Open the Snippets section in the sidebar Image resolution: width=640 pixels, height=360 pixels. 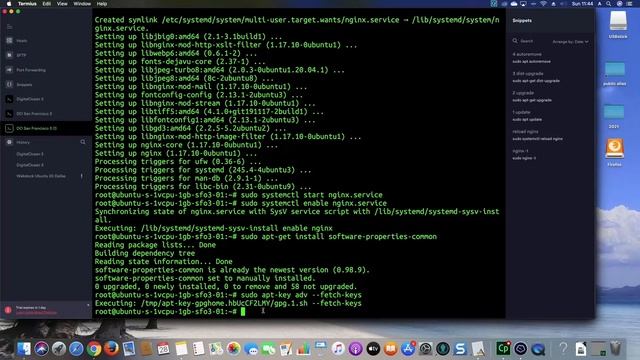point(24,85)
